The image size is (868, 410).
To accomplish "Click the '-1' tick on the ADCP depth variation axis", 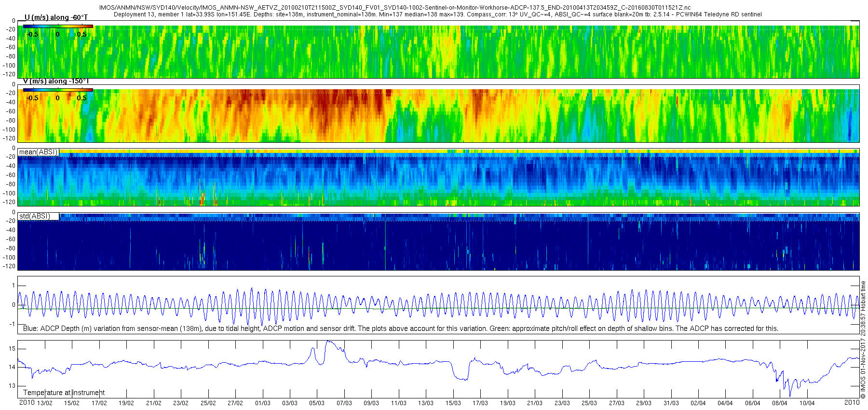I will pyautogui.click(x=13, y=324).
